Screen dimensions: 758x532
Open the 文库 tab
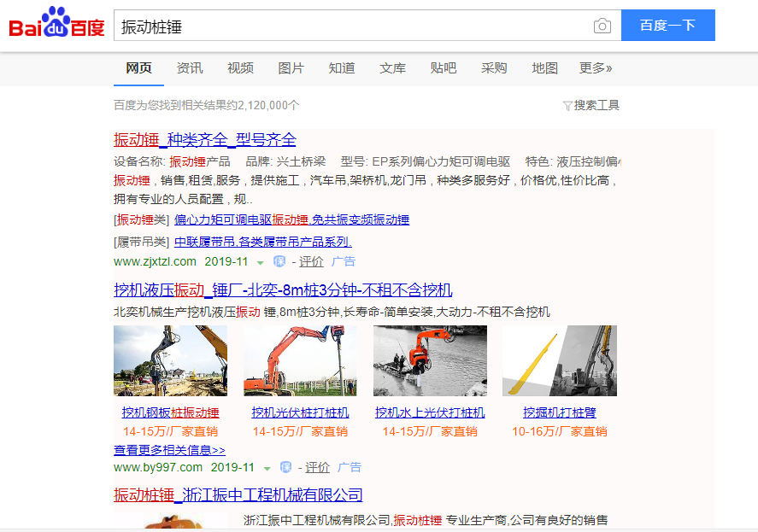click(x=392, y=68)
